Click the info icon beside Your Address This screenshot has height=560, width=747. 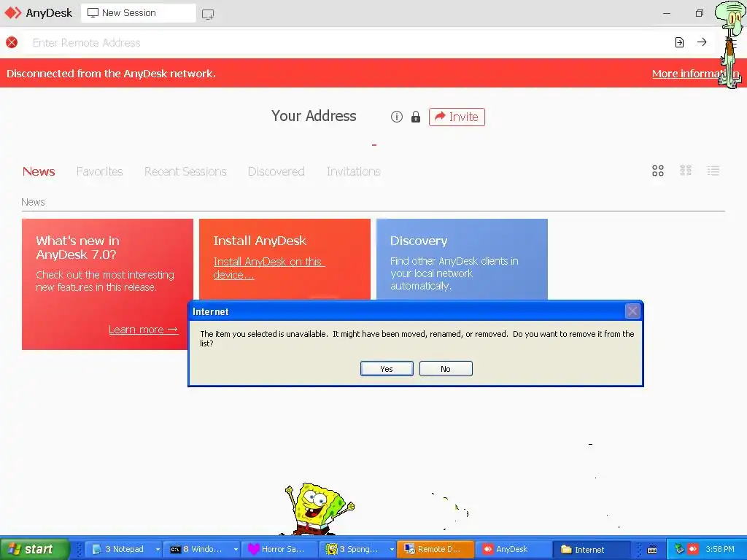point(396,117)
